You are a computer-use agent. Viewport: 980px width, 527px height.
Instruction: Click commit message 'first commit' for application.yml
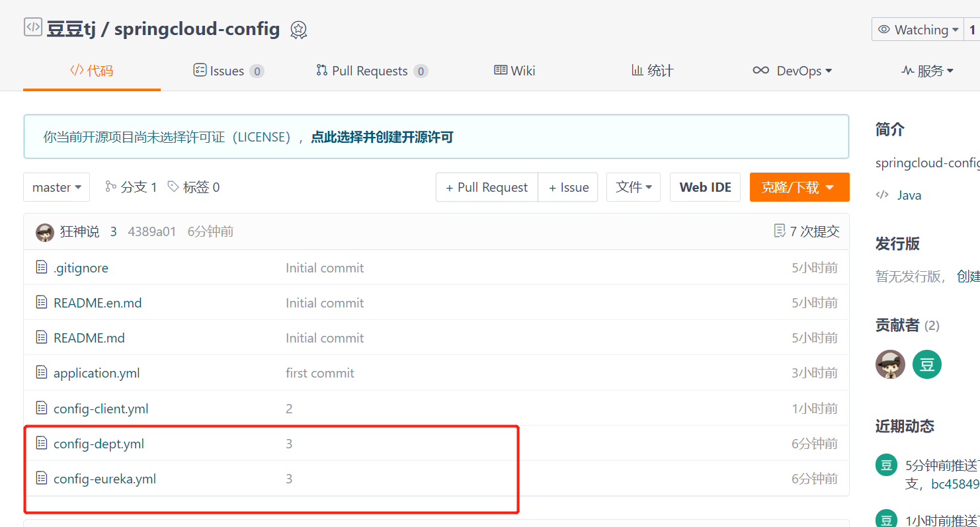click(319, 373)
